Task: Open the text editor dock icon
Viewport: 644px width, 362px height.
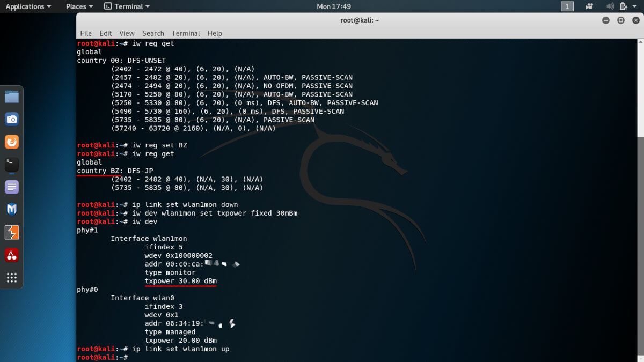Action: pos(12,187)
